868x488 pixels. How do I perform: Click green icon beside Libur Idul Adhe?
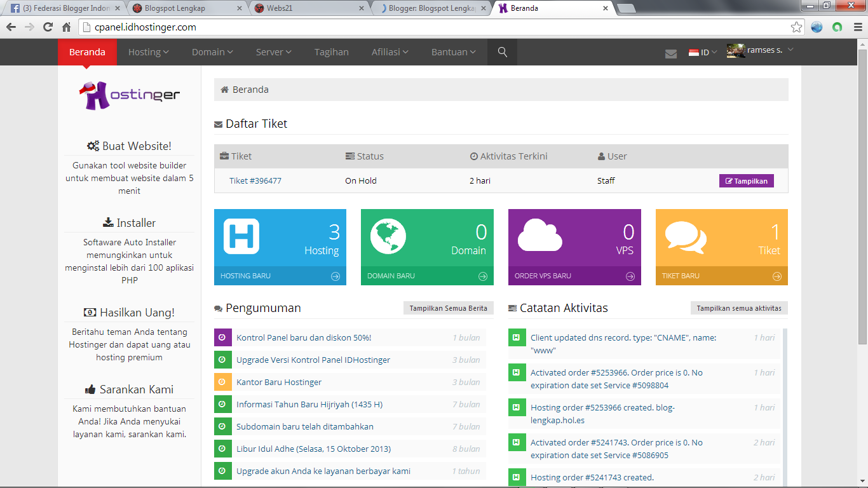[x=222, y=449]
